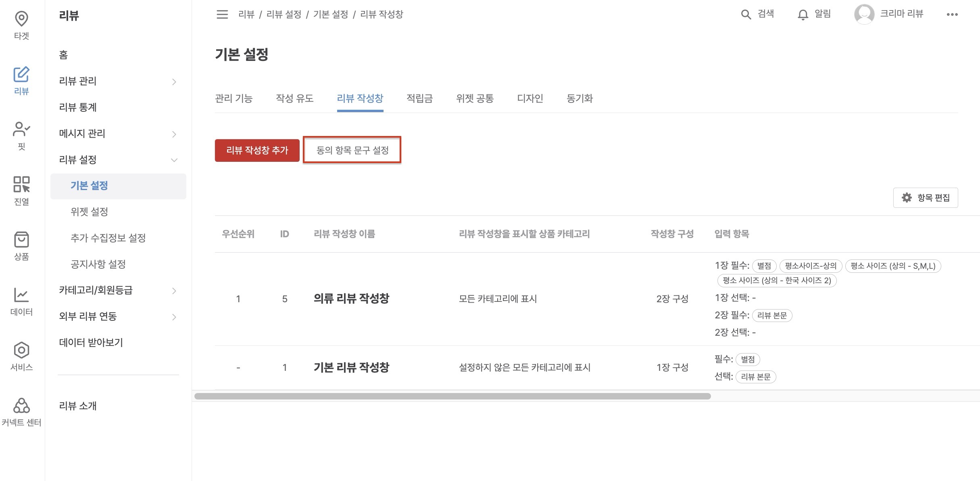The width and height of the screenshot is (980, 481).
Task: Select 위젯 설정 submenu item
Action: point(89,212)
